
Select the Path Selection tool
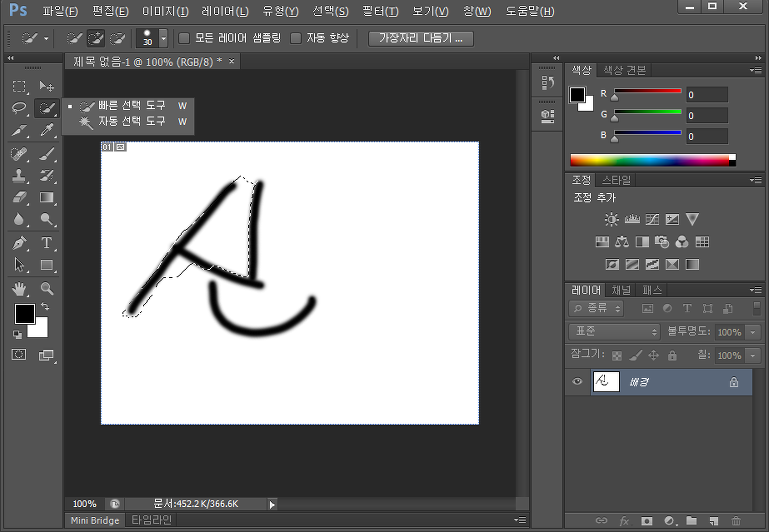coord(19,265)
